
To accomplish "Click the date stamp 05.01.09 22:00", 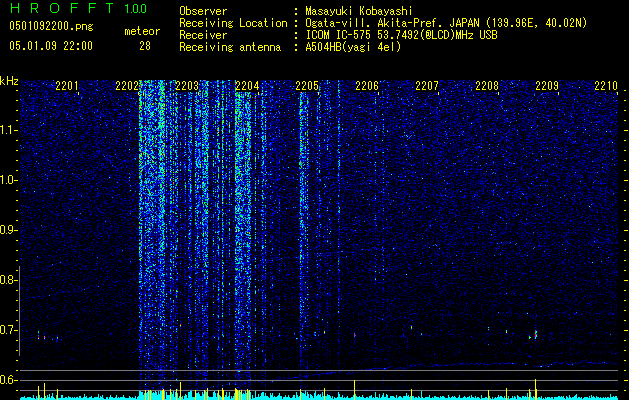I will point(51,46).
